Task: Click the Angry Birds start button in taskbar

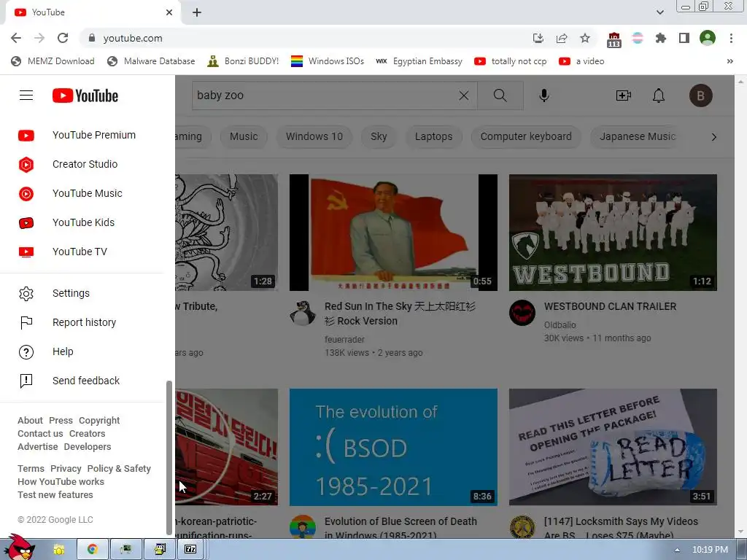Action: point(20,548)
